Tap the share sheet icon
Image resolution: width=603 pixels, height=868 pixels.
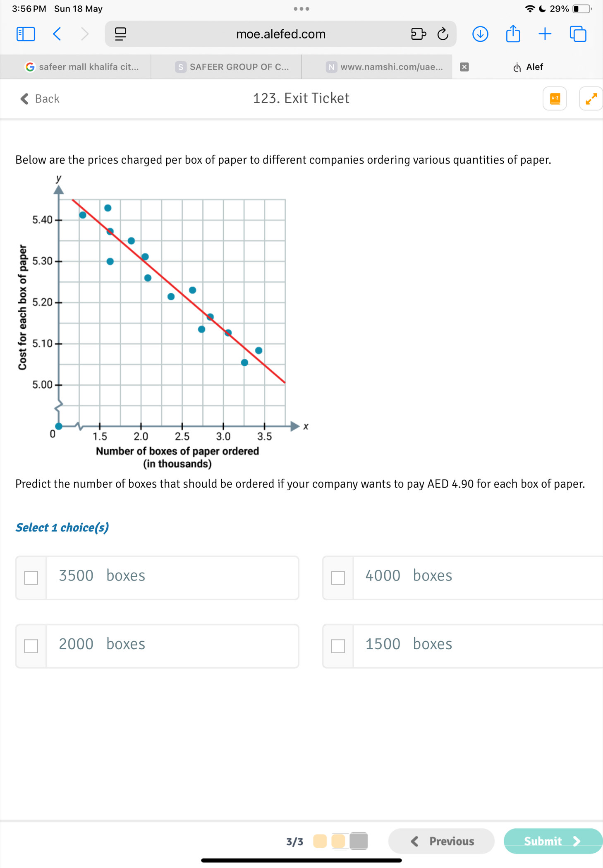[x=513, y=34]
